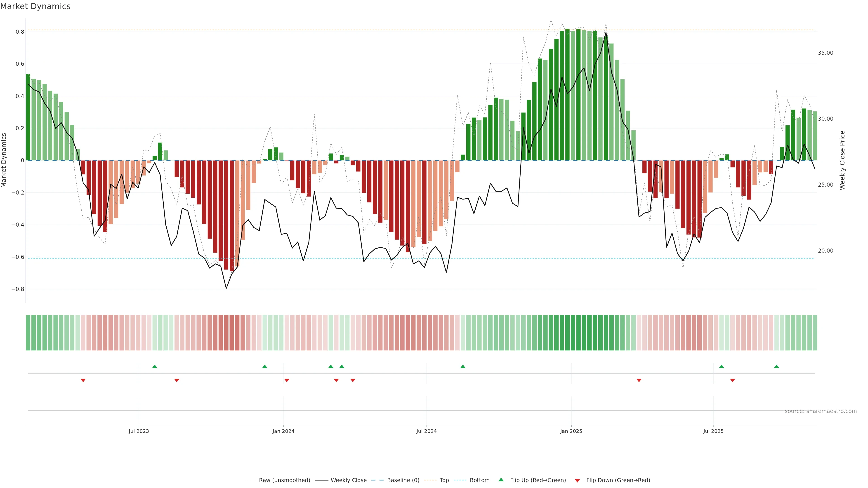Click the flip-up marker just after Jul 2023

click(155, 366)
